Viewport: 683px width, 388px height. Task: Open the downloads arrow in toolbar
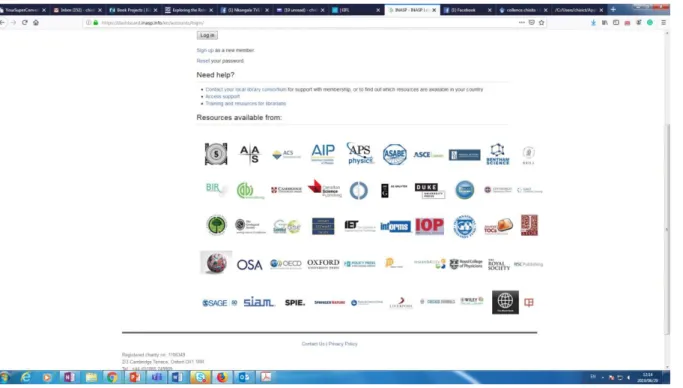point(593,23)
